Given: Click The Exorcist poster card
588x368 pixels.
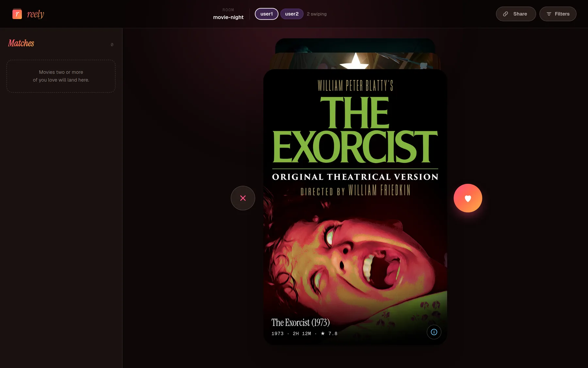Looking at the screenshot, I should pos(355,207).
